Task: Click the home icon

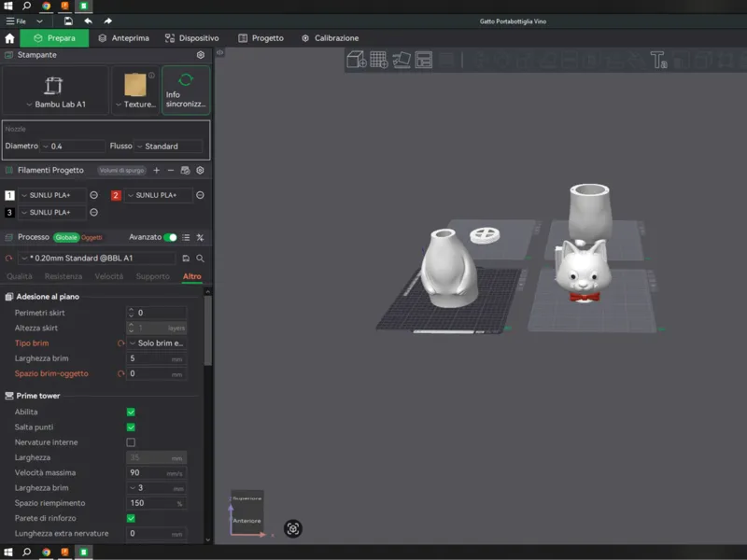Action: pos(9,38)
